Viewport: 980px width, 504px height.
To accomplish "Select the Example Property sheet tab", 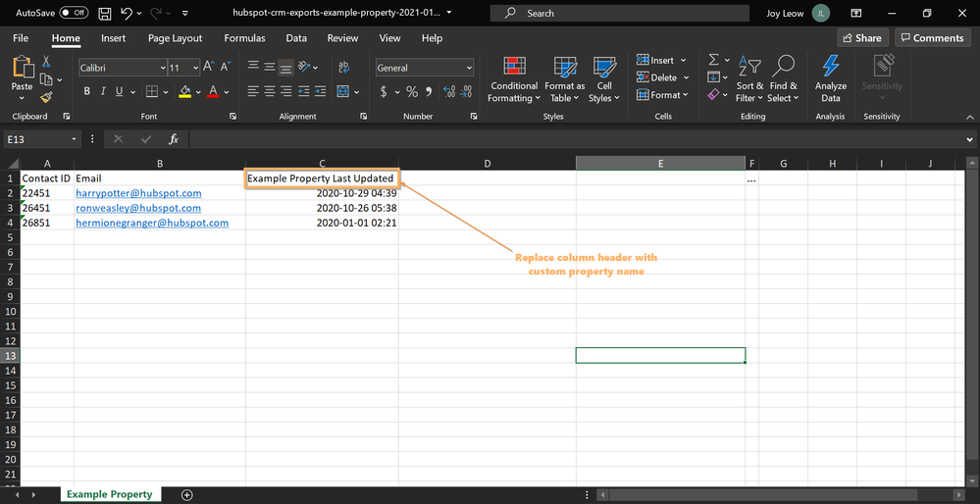I will (x=109, y=494).
